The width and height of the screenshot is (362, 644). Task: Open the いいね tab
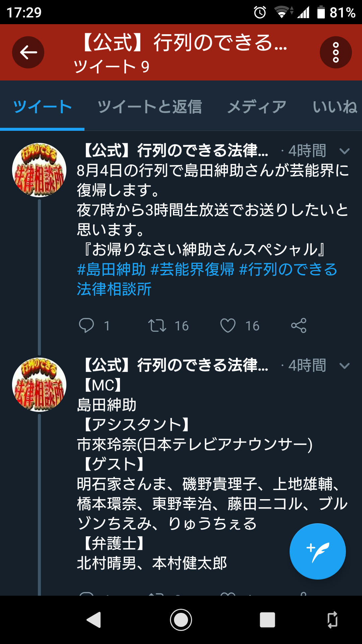tap(335, 107)
